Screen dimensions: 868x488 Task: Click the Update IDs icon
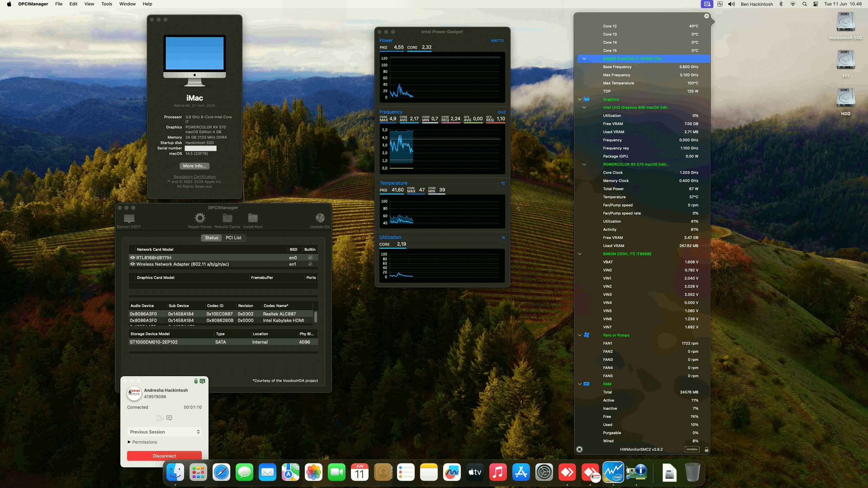(320, 220)
